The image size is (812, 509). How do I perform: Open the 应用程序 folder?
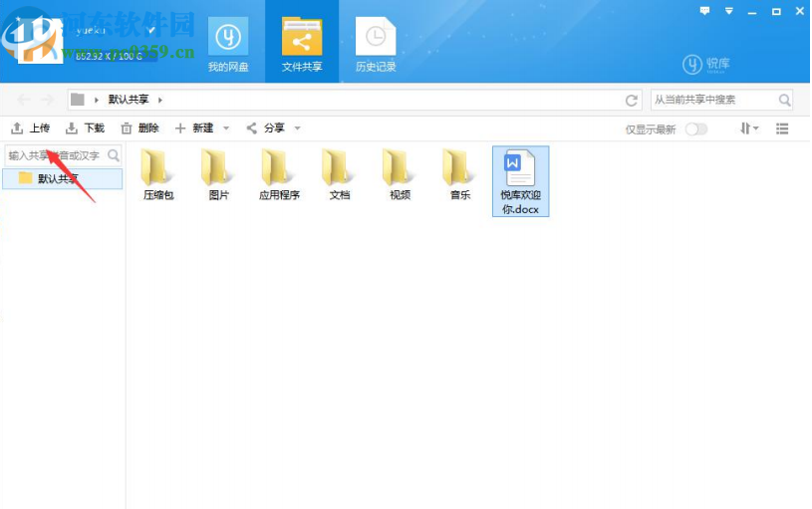click(279, 175)
